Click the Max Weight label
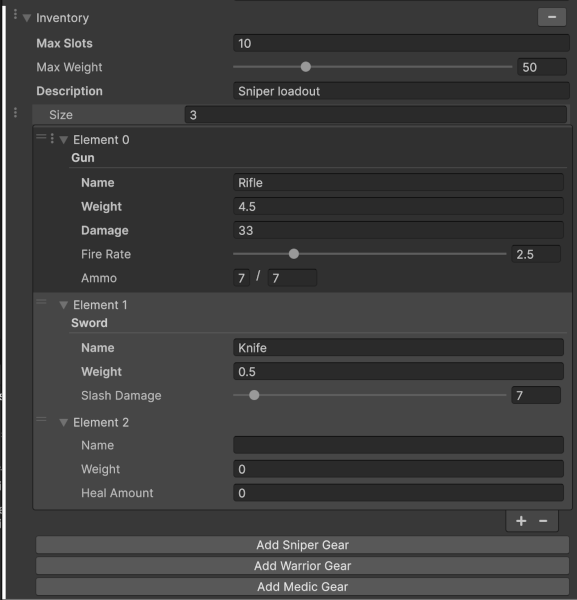577x600 pixels. coord(69,67)
